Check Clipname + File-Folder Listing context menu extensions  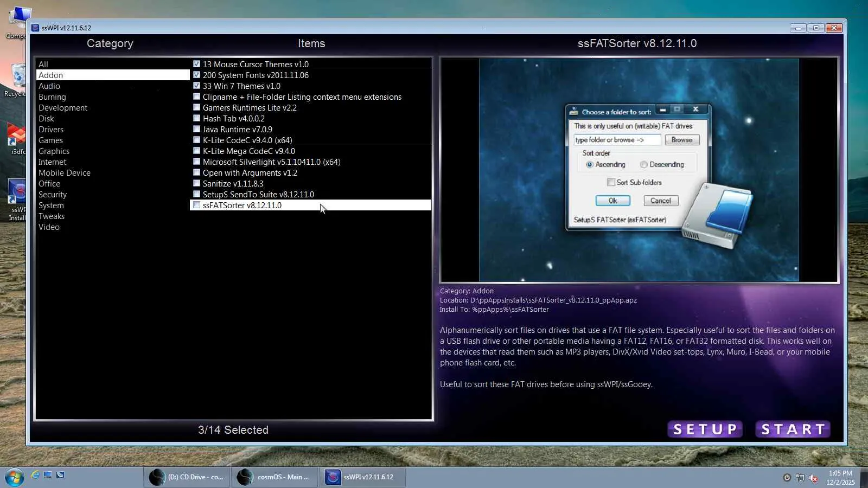(x=197, y=97)
